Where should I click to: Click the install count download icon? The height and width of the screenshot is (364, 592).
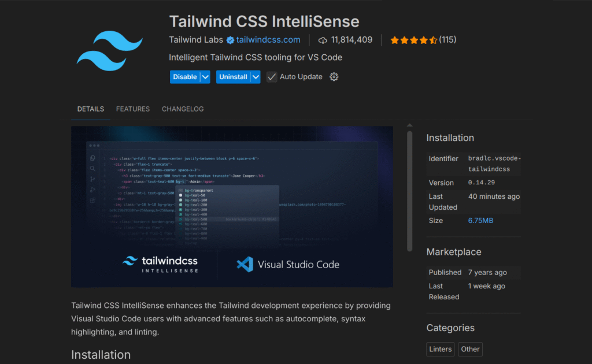(x=323, y=40)
